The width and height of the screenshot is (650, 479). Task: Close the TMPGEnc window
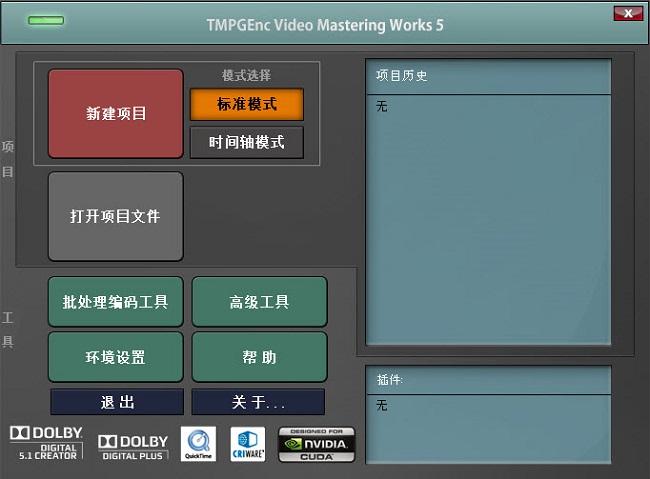(x=627, y=13)
